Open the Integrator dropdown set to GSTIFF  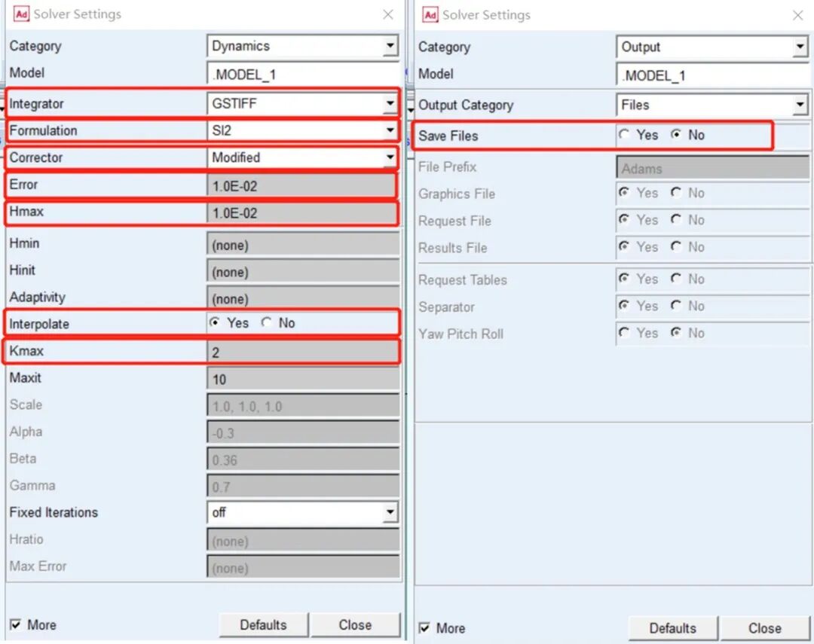[x=303, y=104]
